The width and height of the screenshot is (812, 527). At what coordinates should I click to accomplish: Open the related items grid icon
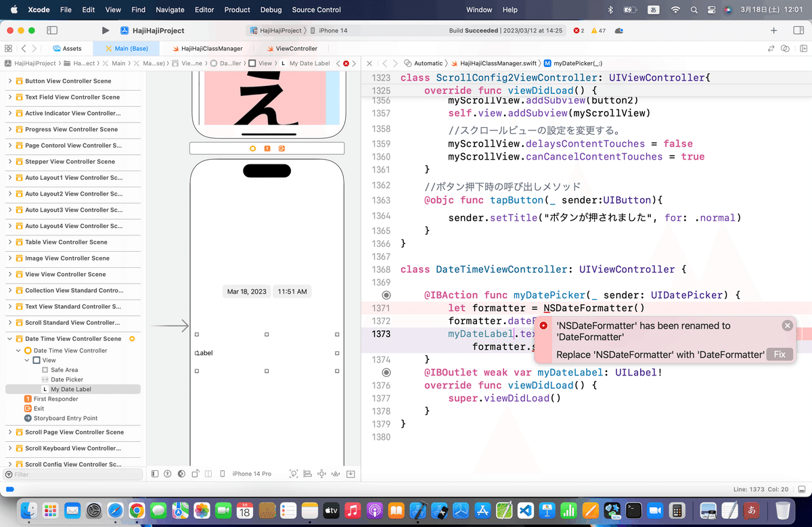tap(8, 49)
